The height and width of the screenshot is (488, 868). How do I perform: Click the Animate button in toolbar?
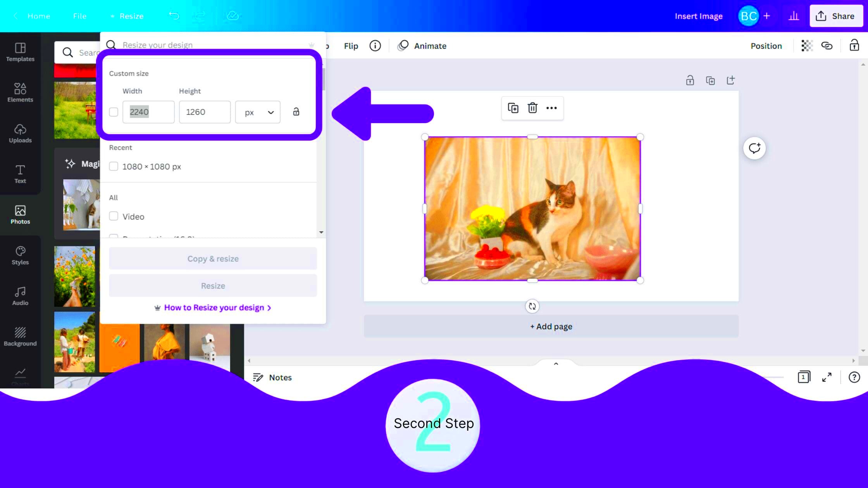coord(423,46)
